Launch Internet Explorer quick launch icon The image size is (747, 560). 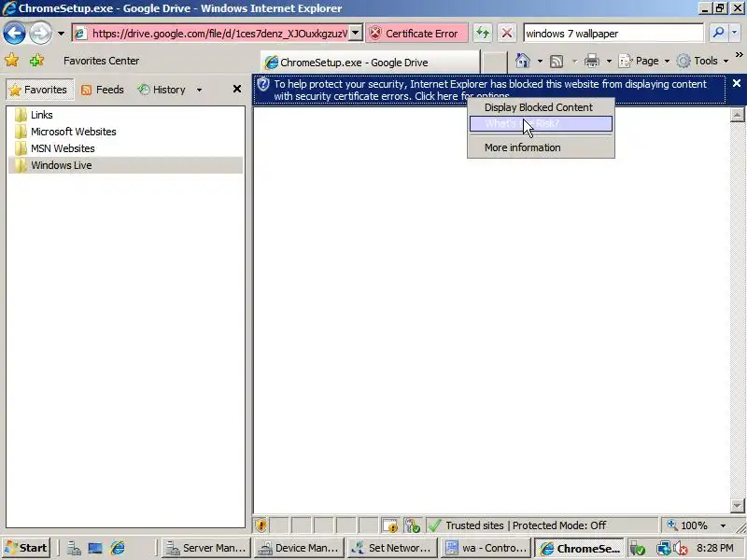(118, 548)
